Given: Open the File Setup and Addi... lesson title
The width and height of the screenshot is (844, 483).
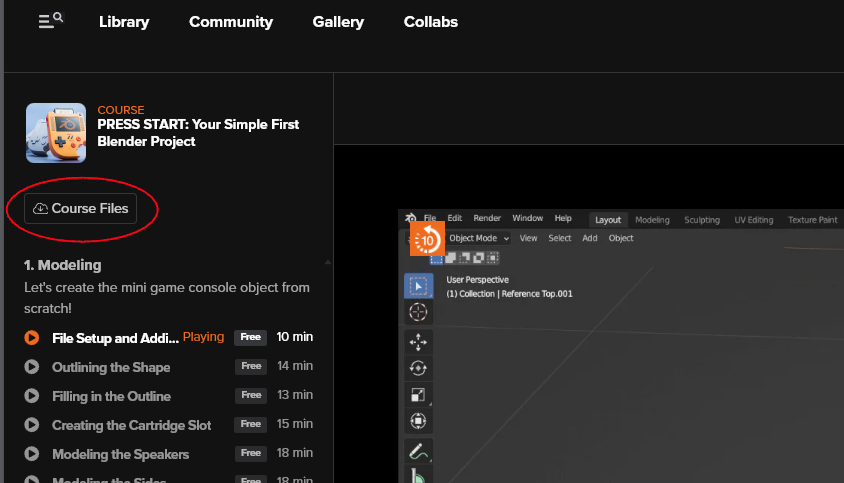Looking at the screenshot, I should click(115, 338).
